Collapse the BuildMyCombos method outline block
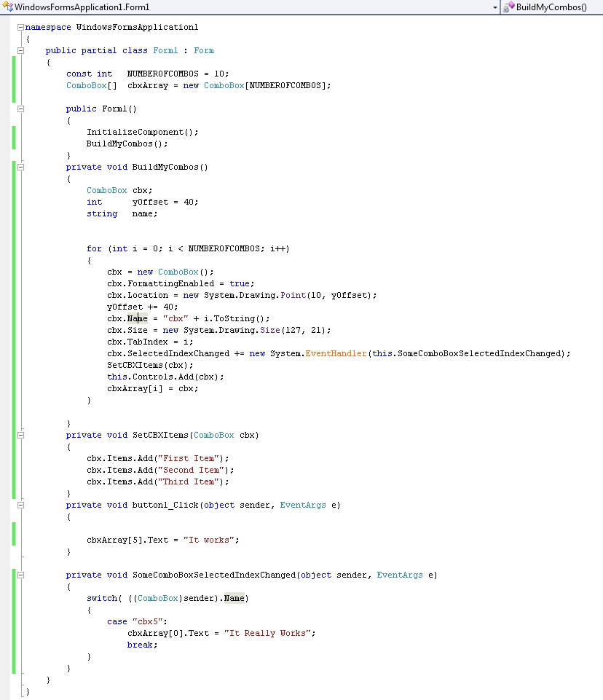 pyautogui.click(x=20, y=167)
